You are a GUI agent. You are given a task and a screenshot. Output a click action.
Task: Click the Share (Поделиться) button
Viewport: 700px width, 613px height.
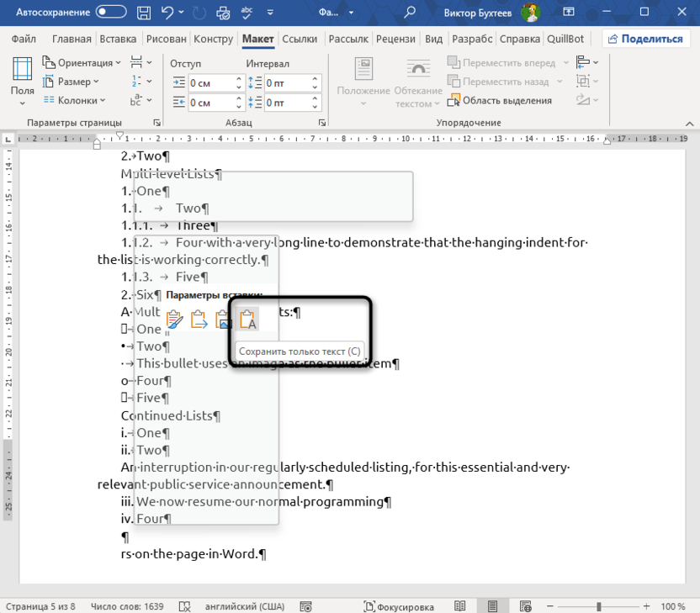pos(645,40)
